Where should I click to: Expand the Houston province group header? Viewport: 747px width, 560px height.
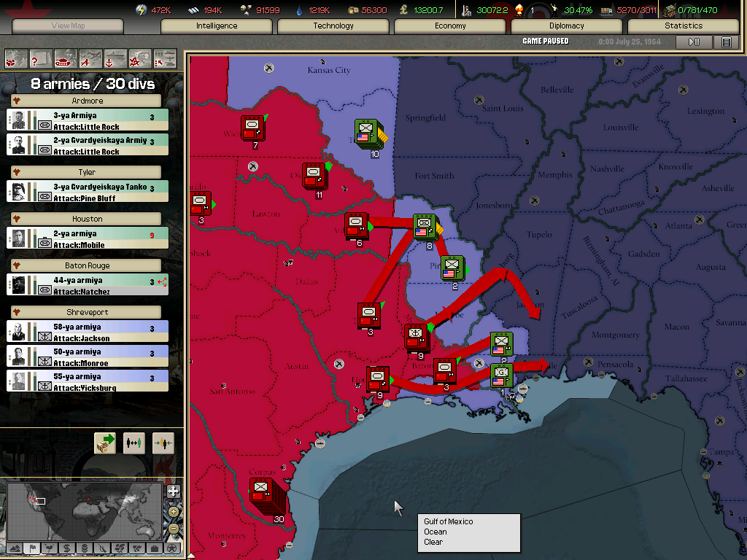pos(87,219)
